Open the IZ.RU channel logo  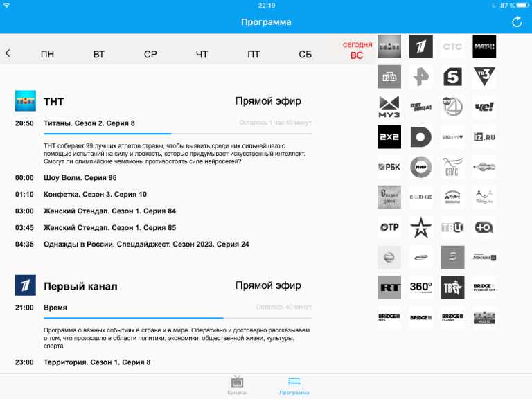pos(484,137)
